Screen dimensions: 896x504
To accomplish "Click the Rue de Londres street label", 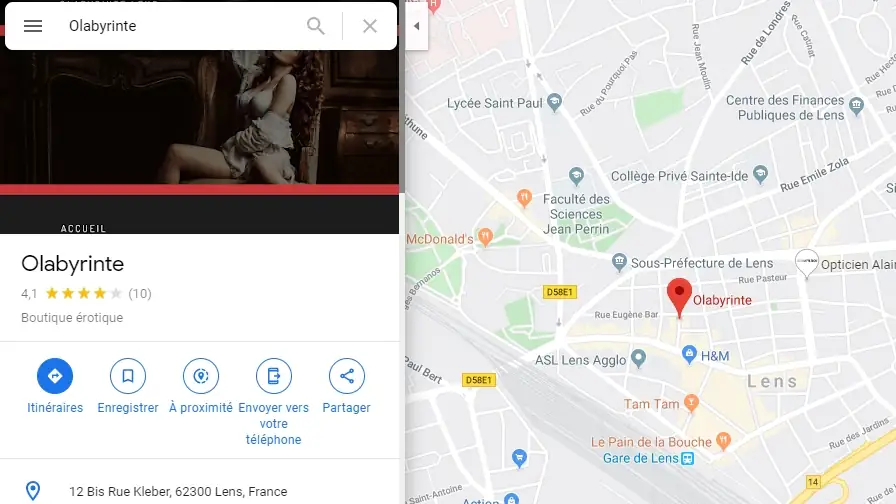I will tap(766, 33).
